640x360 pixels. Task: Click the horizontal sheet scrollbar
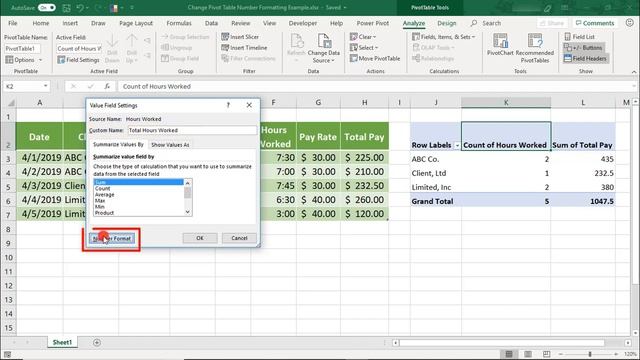click(501, 343)
